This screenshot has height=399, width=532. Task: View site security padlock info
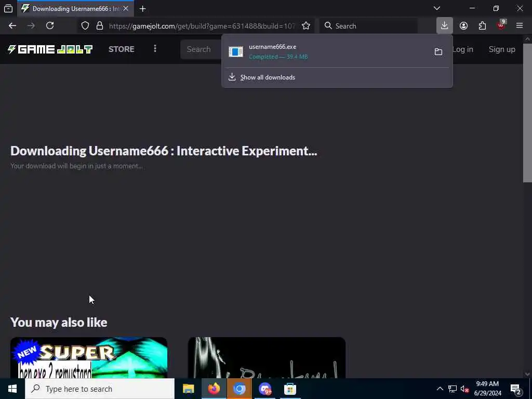click(x=99, y=26)
